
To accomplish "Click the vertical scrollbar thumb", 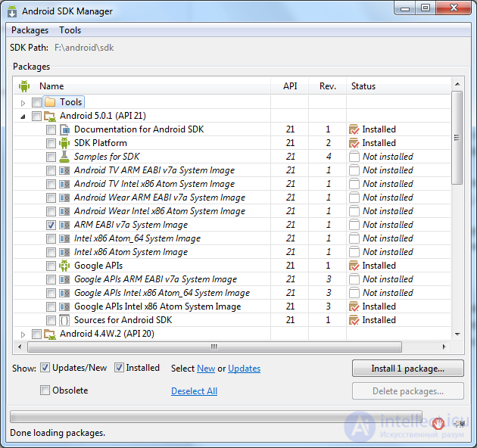I will (x=457, y=138).
